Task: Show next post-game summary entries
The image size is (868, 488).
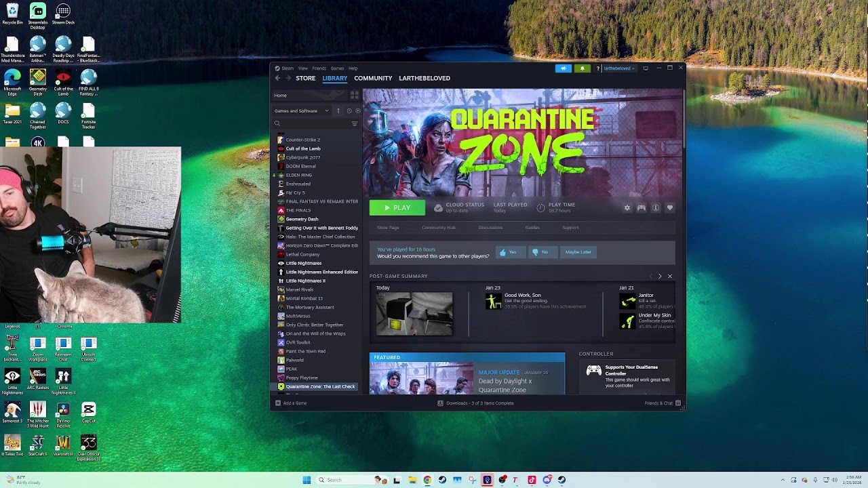Action: coord(660,277)
